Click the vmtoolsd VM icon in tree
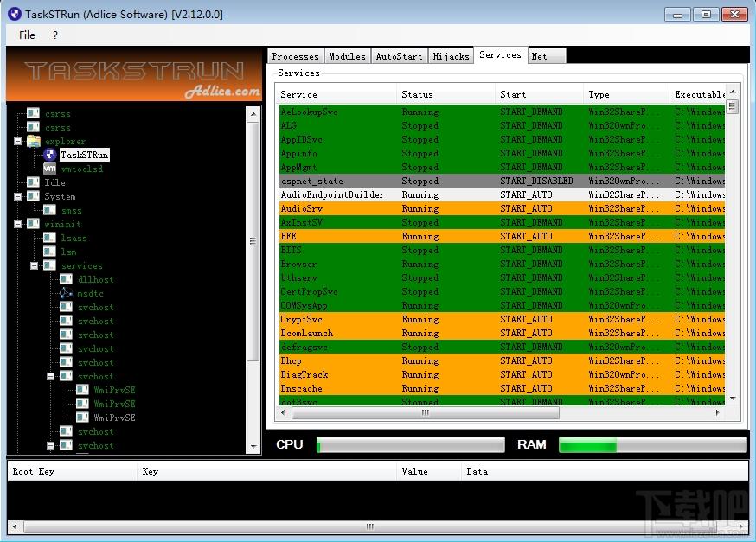The width and height of the screenshot is (756, 542). (x=49, y=169)
